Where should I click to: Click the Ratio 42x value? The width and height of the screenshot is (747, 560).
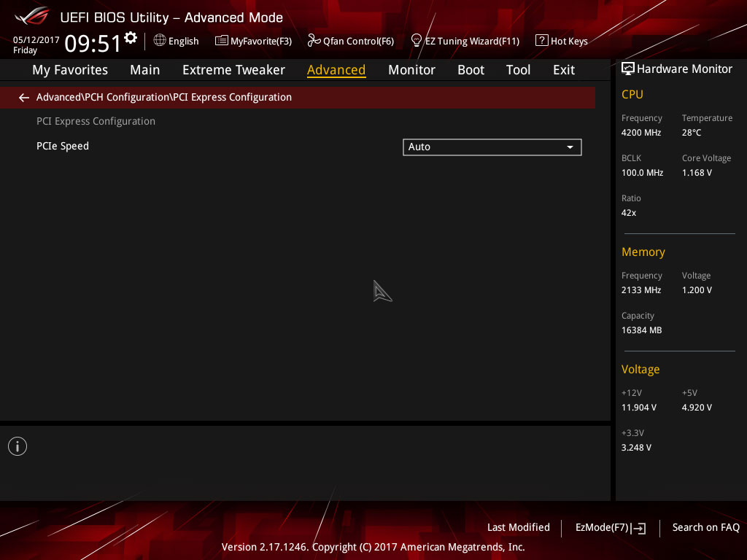628,213
